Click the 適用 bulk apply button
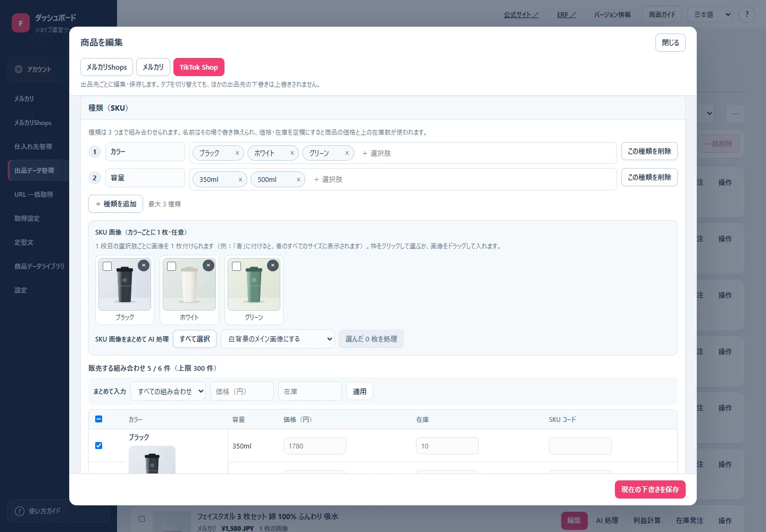 360,391
